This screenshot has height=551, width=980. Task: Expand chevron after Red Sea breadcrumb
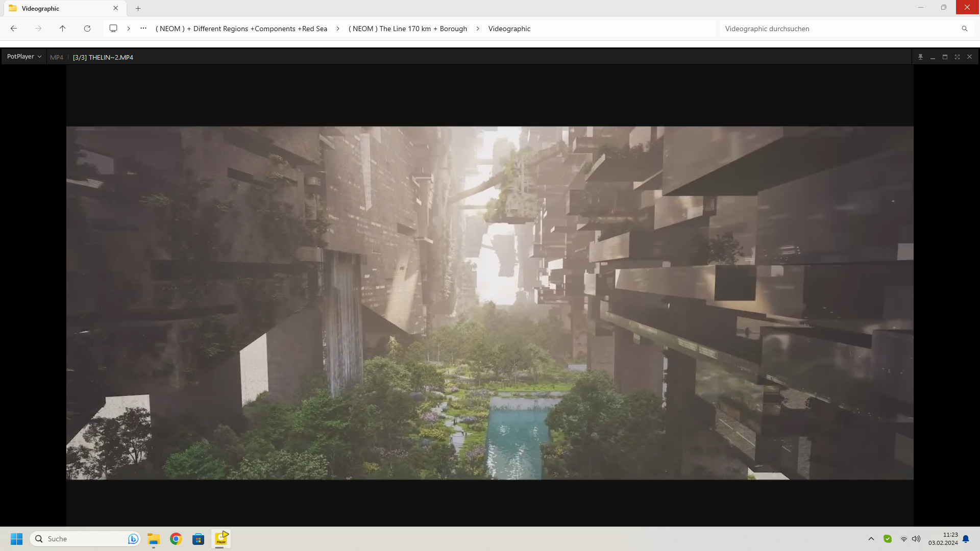click(x=338, y=29)
